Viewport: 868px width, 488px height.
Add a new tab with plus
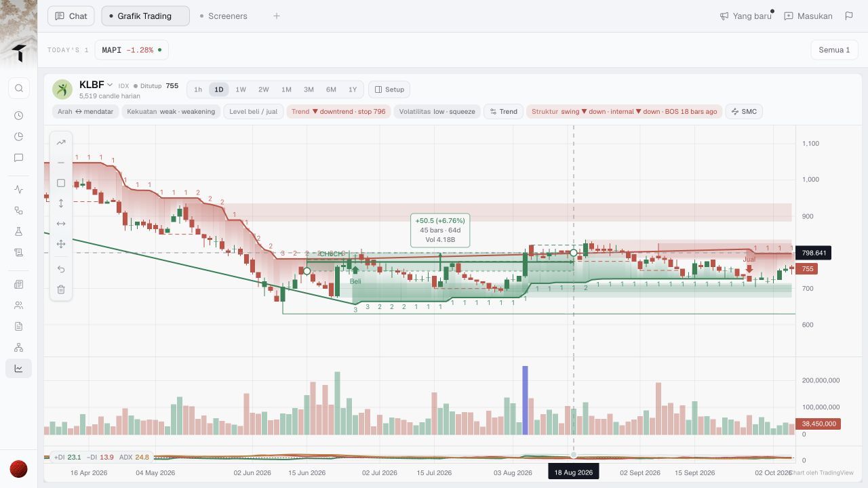(277, 16)
